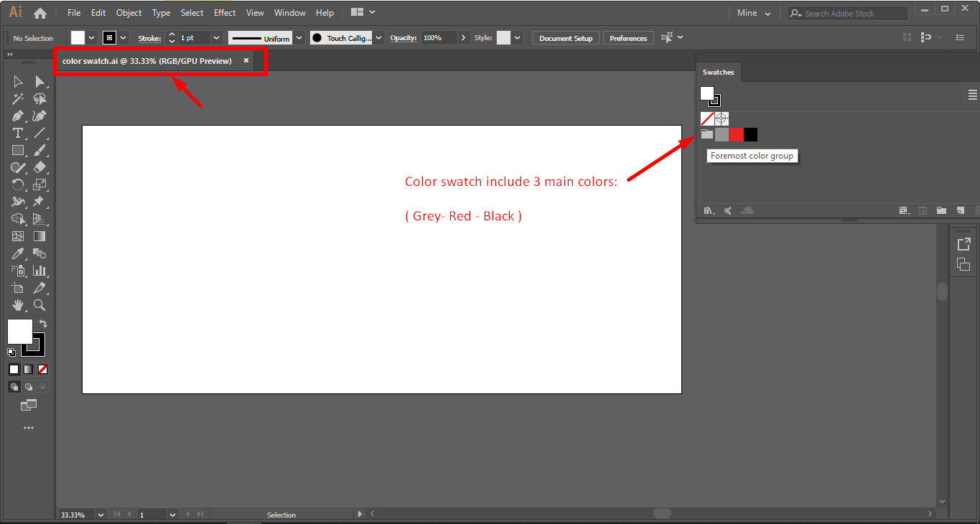Image resolution: width=980 pixels, height=524 pixels.
Task: Set paint mode to None
Action: coord(43,369)
